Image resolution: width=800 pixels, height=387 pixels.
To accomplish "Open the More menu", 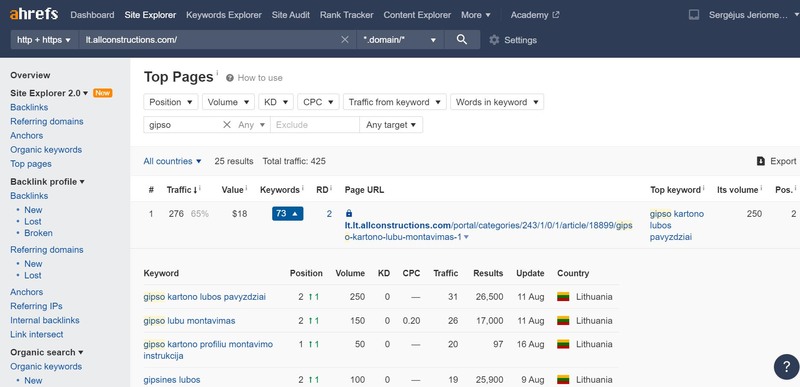I will (476, 15).
